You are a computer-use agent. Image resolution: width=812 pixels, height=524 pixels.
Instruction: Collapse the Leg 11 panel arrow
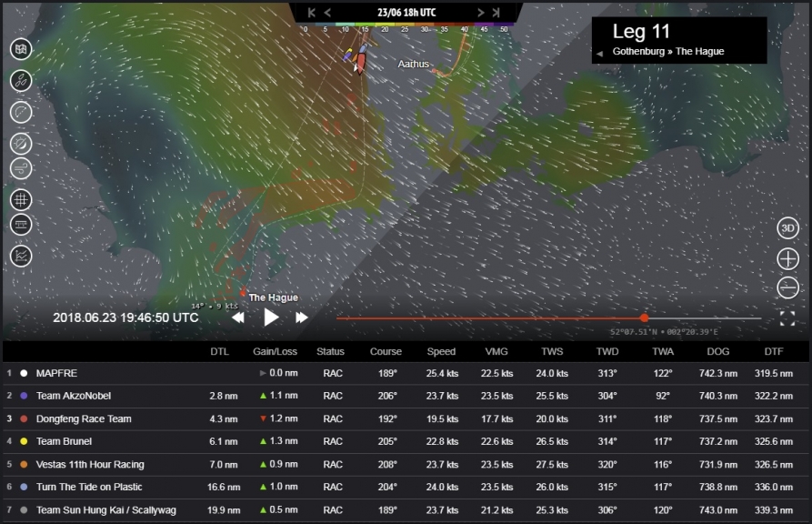[x=599, y=53]
